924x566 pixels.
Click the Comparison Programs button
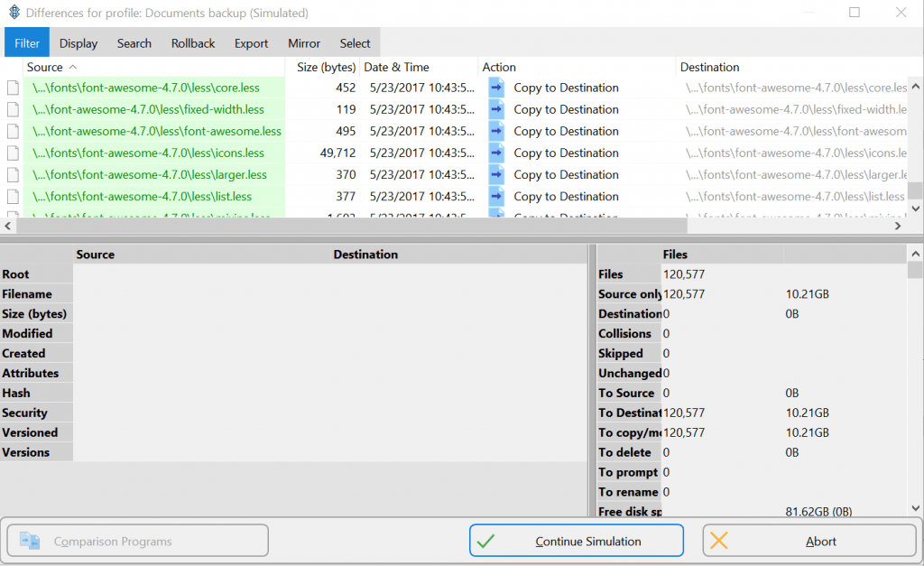click(x=138, y=541)
